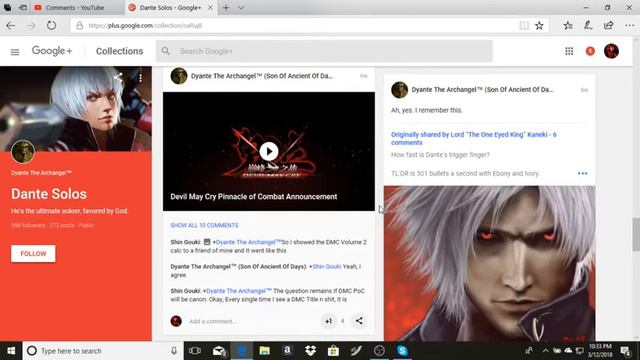Go back in the browser

11,26
